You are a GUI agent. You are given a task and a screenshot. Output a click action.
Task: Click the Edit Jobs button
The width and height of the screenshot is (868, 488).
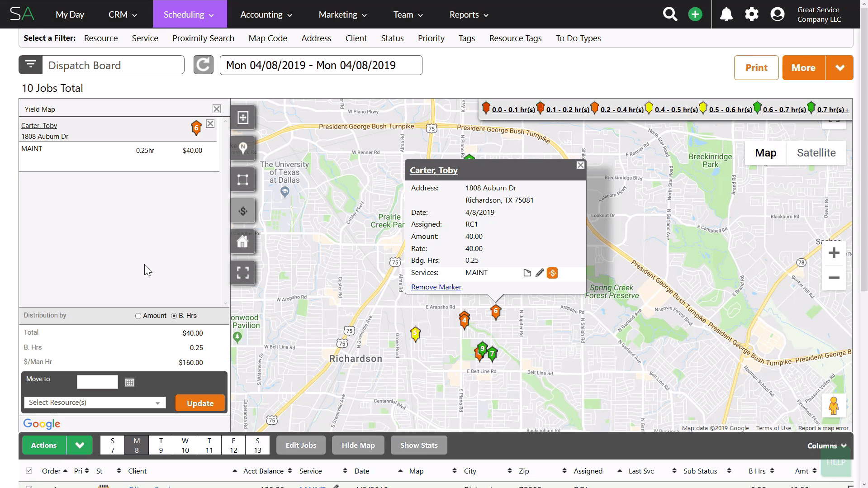point(301,445)
